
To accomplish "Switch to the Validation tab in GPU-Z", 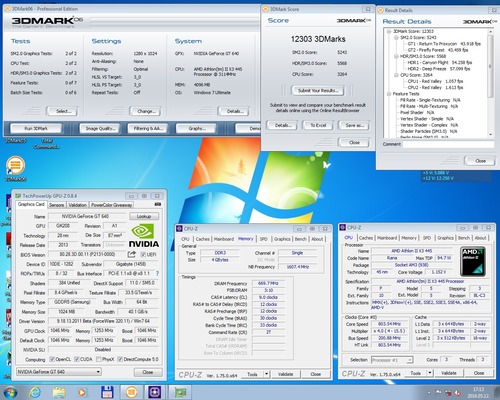I will point(77,205).
